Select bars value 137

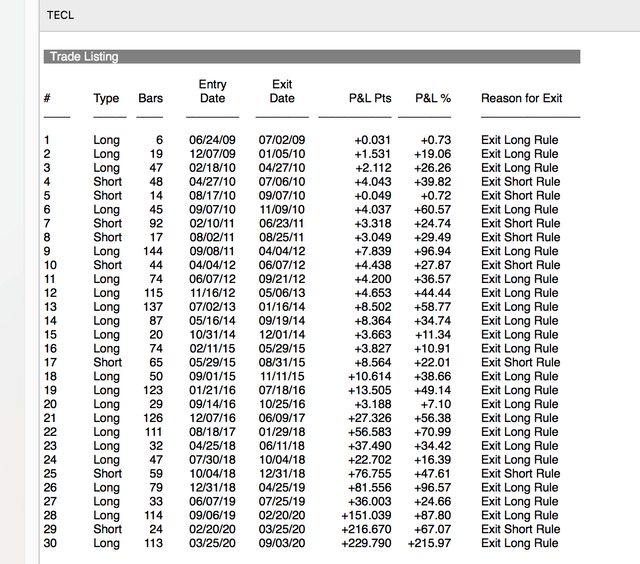153,306
